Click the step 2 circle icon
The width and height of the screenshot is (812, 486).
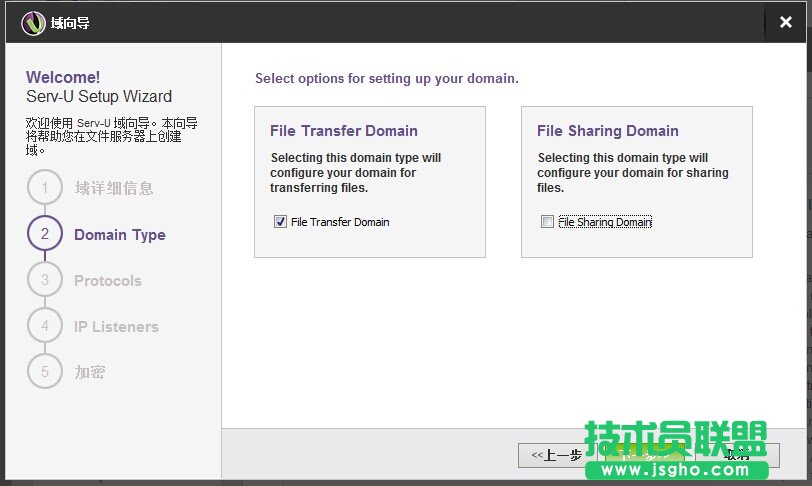pos(45,234)
